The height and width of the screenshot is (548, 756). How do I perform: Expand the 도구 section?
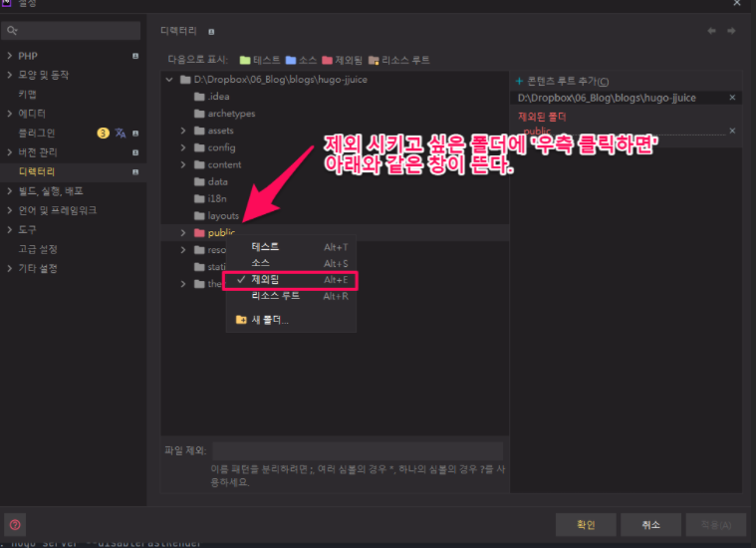(x=10, y=229)
